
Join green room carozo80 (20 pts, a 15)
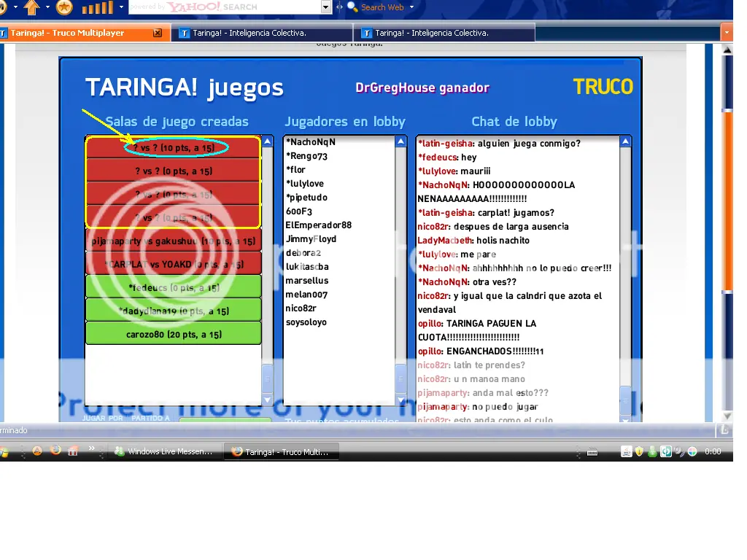174,334
